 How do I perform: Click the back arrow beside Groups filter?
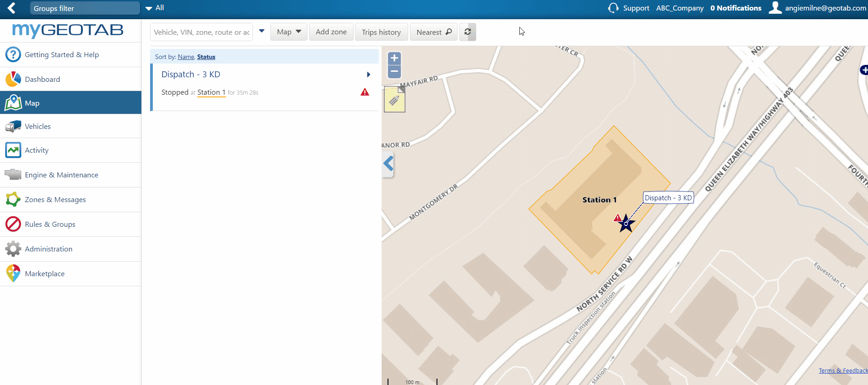coord(12,8)
